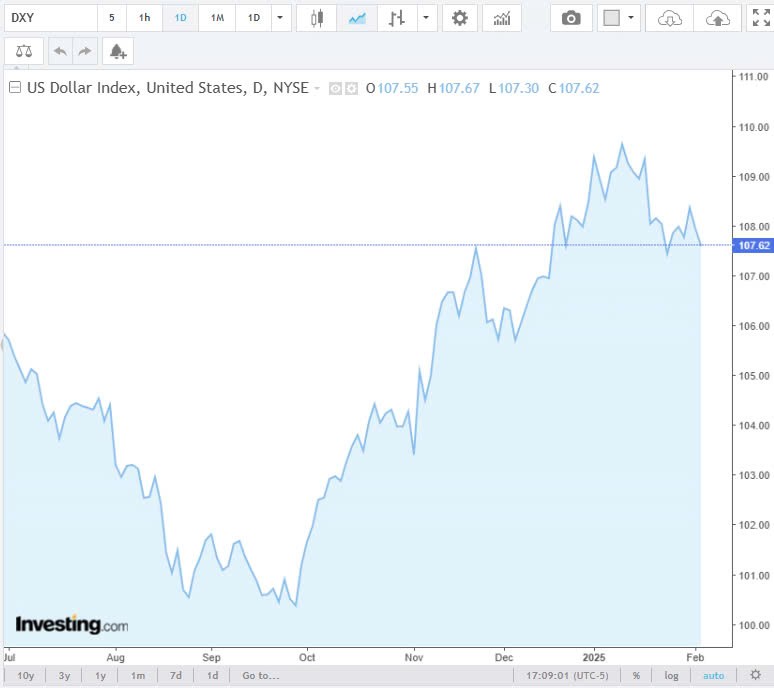
Task: Enter fullscreen mode for the chart
Action: [760, 18]
